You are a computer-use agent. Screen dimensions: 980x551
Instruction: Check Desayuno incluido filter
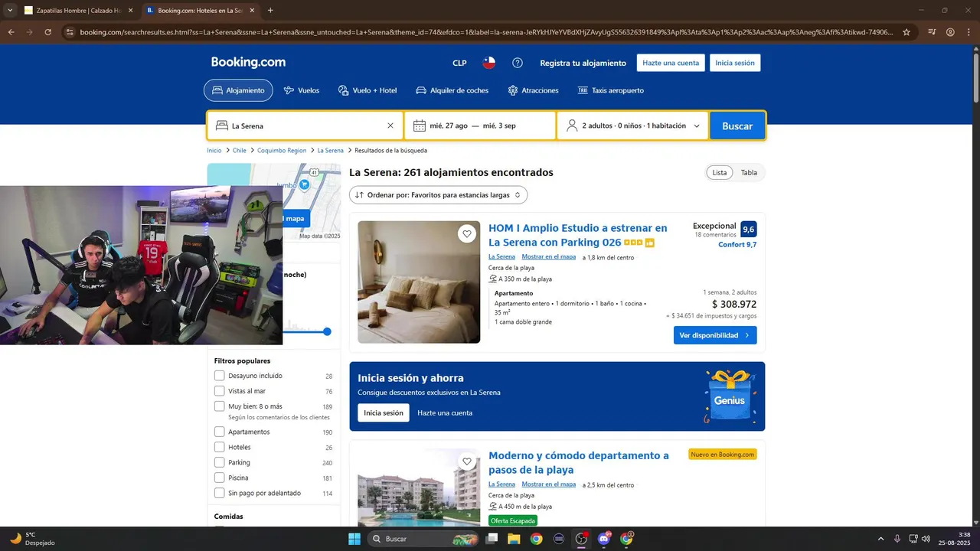(x=220, y=376)
